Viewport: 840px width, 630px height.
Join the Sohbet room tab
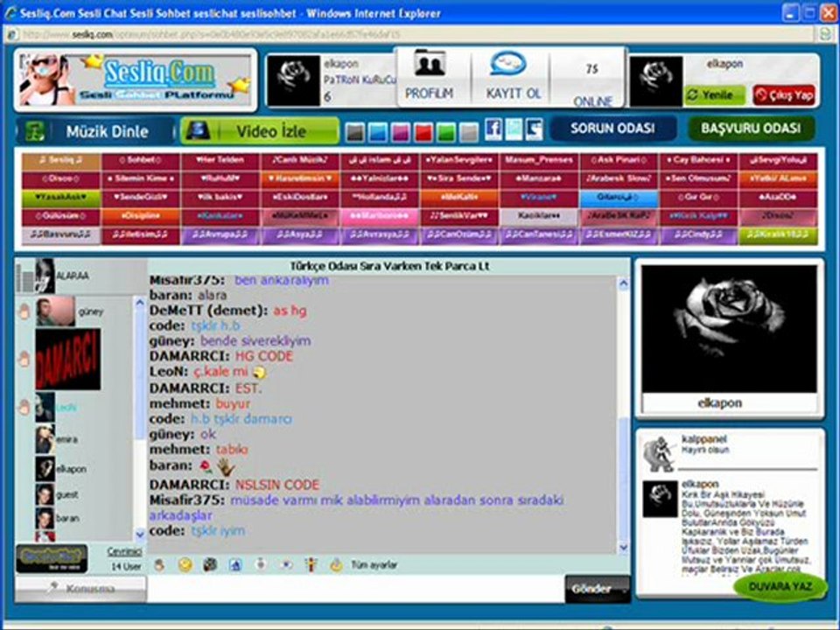coord(141,161)
